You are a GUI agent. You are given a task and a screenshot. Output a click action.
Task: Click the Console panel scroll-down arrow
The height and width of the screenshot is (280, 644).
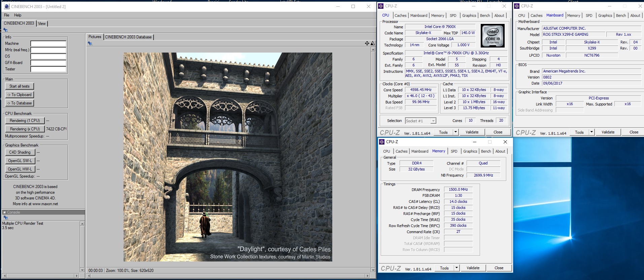click(82, 270)
